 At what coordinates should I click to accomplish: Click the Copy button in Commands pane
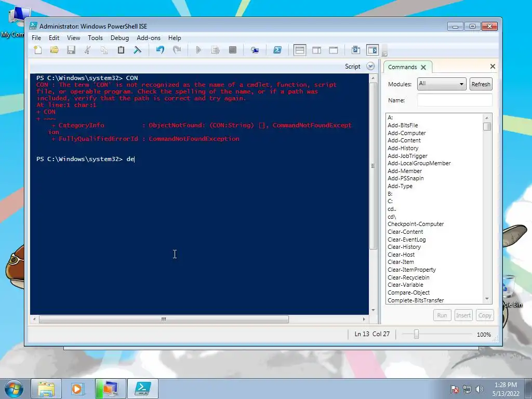[485, 315]
